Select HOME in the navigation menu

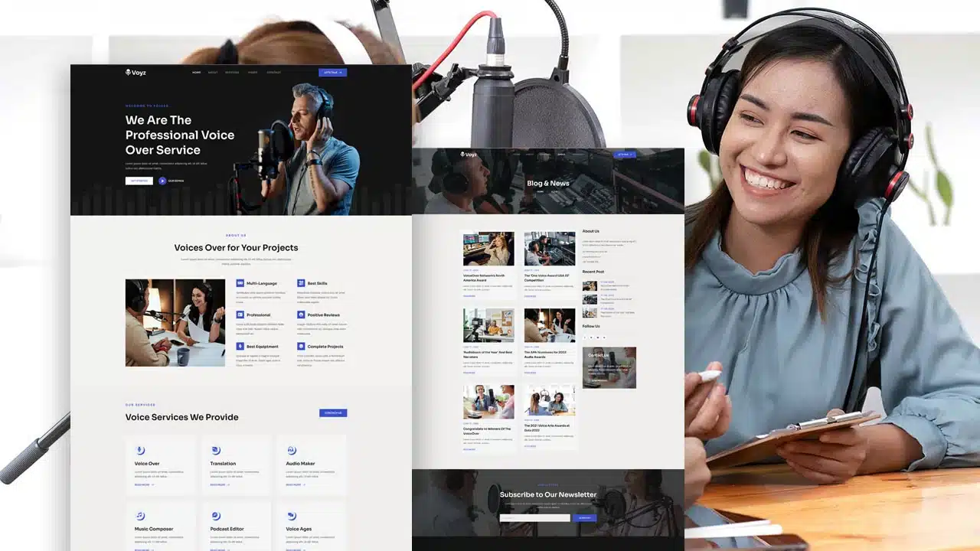pos(196,73)
